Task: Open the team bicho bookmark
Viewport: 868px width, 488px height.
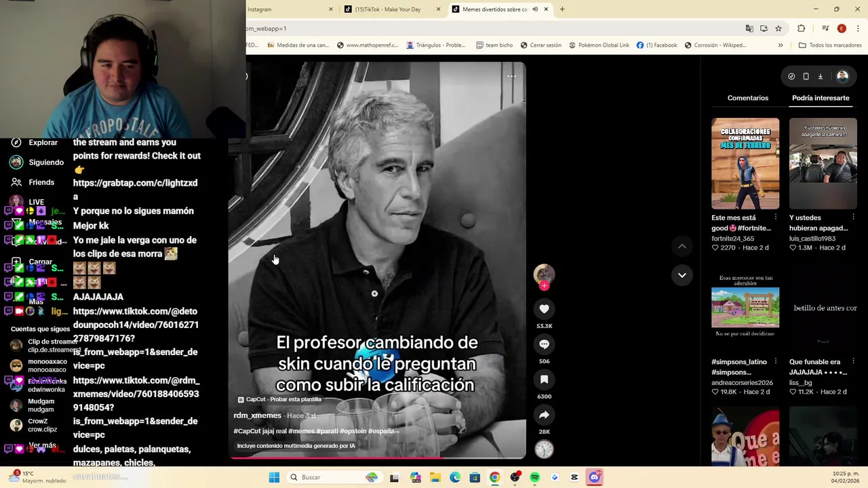Action: 494,45
